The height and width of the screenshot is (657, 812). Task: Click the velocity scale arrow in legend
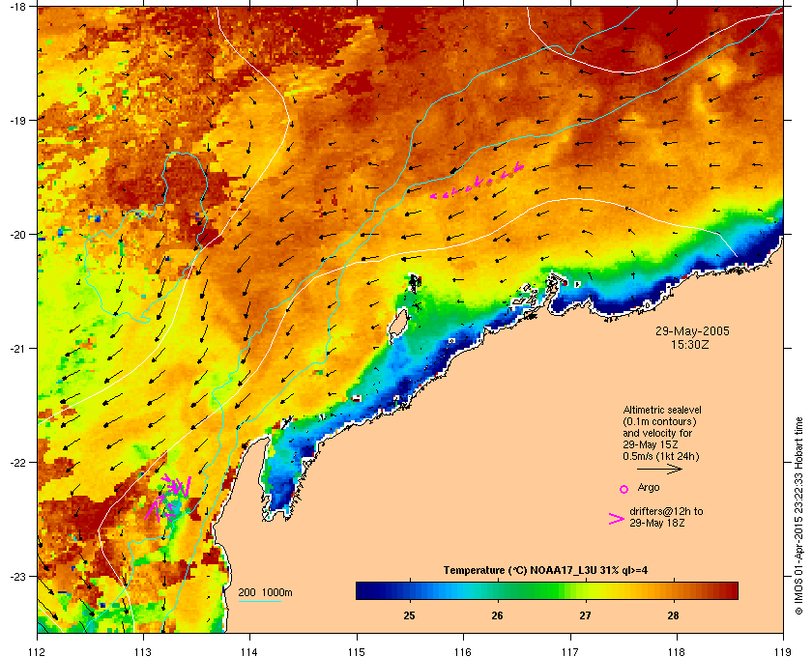click(659, 469)
